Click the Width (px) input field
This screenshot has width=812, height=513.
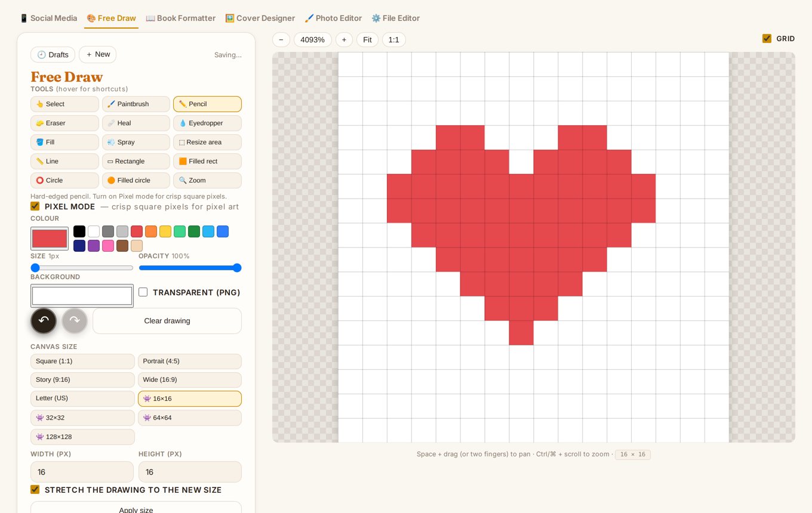pos(82,472)
